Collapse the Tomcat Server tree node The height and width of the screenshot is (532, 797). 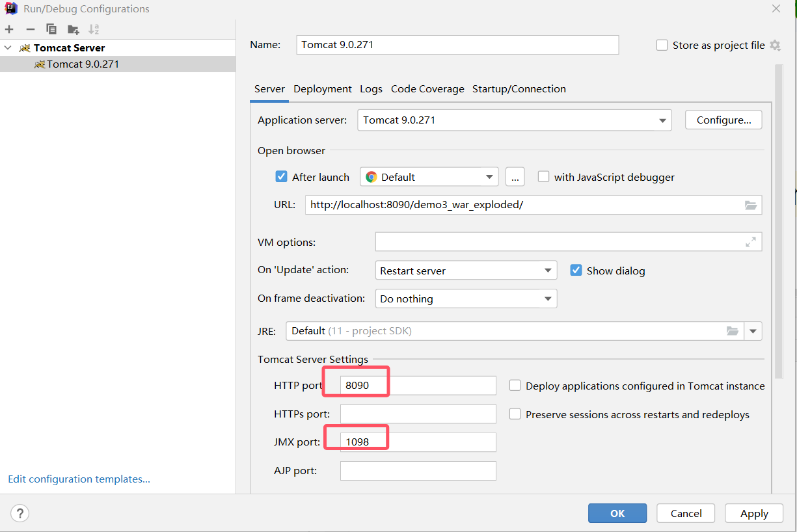pos(8,48)
